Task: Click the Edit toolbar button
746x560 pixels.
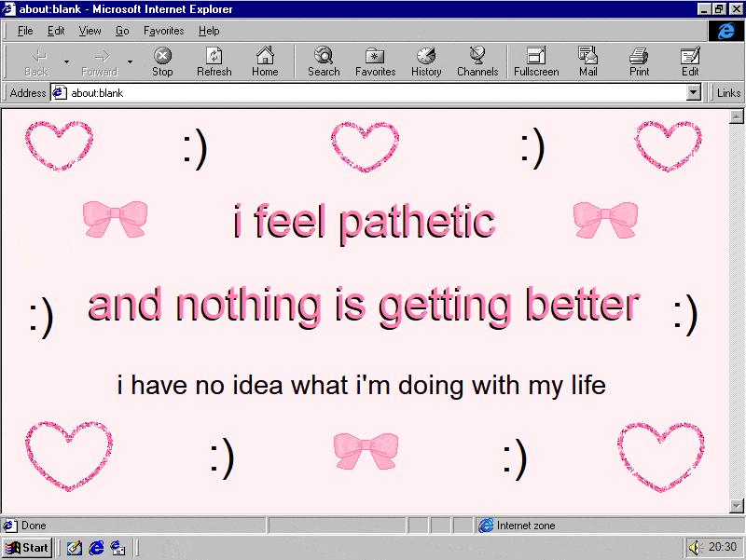Action: click(x=690, y=61)
